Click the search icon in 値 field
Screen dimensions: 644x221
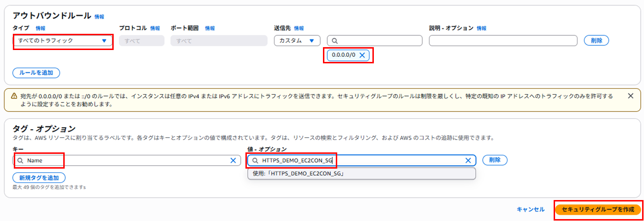[255, 161]
